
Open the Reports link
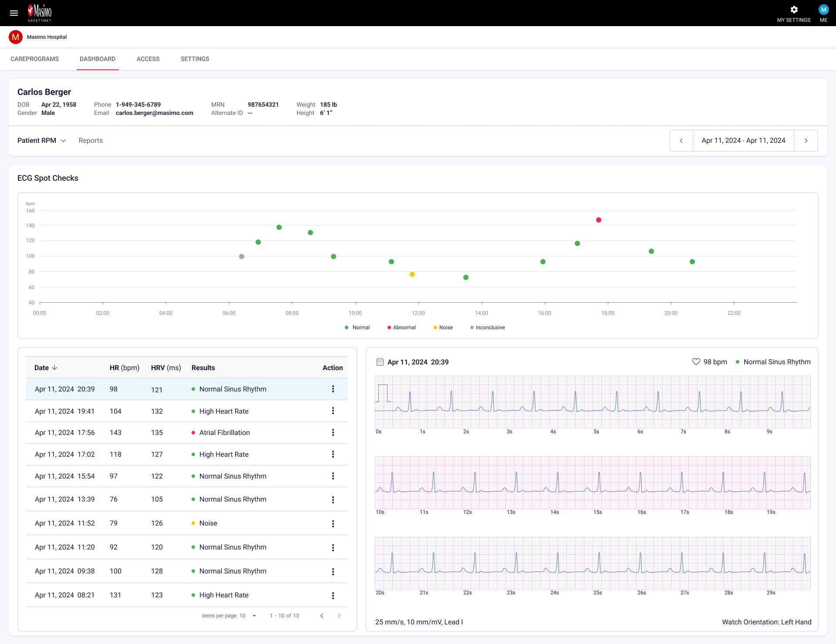(91, 141)
